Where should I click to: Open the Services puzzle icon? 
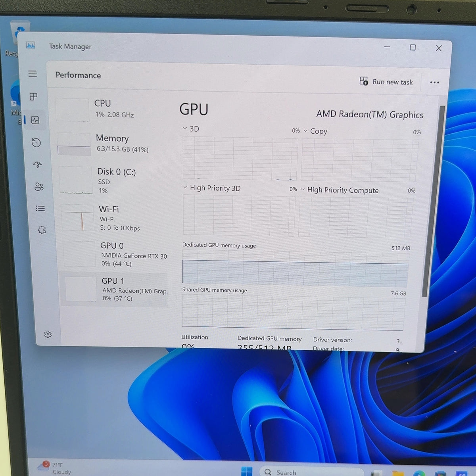pyautogui.click(x=42, y=230)
